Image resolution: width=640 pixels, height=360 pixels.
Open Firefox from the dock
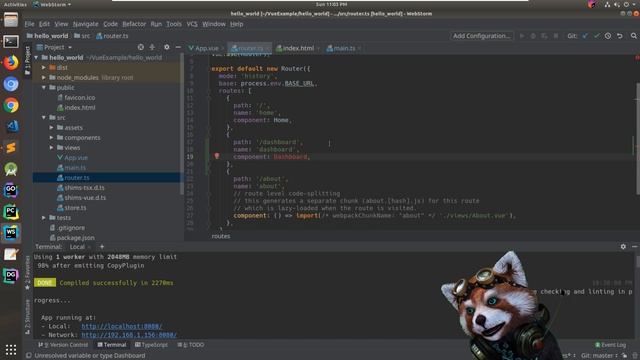tap(11, 62)
